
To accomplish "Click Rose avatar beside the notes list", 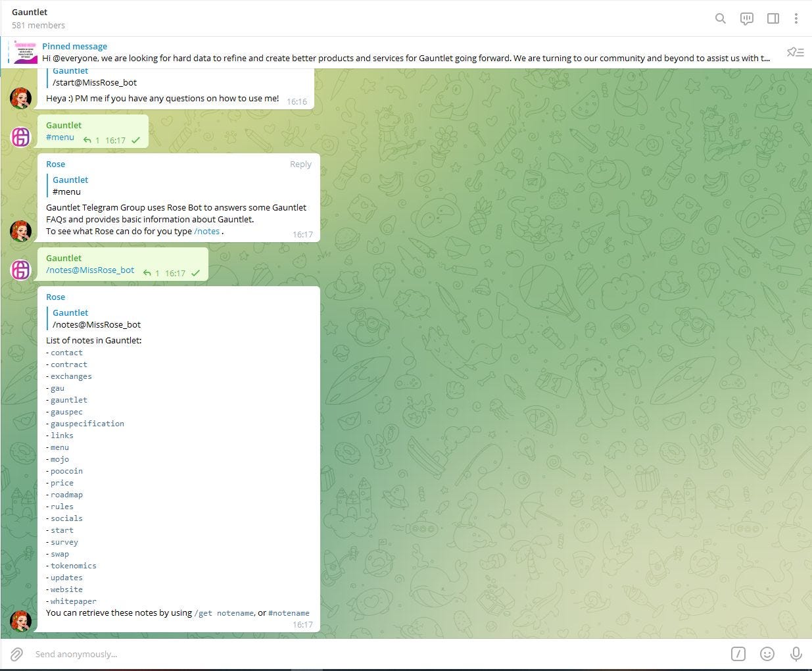I will pyautogui.click(x=20, y=621).
